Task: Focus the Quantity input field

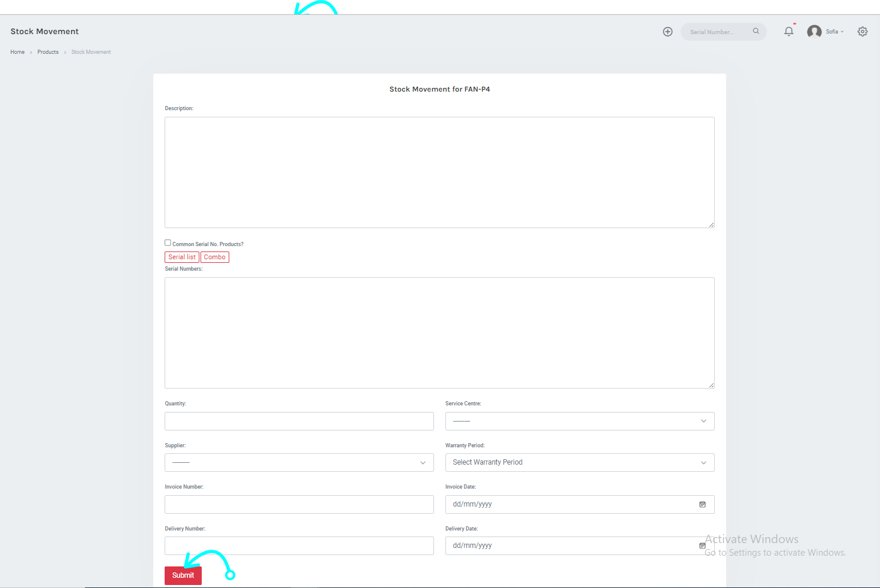Action: [x=299, y=421]
